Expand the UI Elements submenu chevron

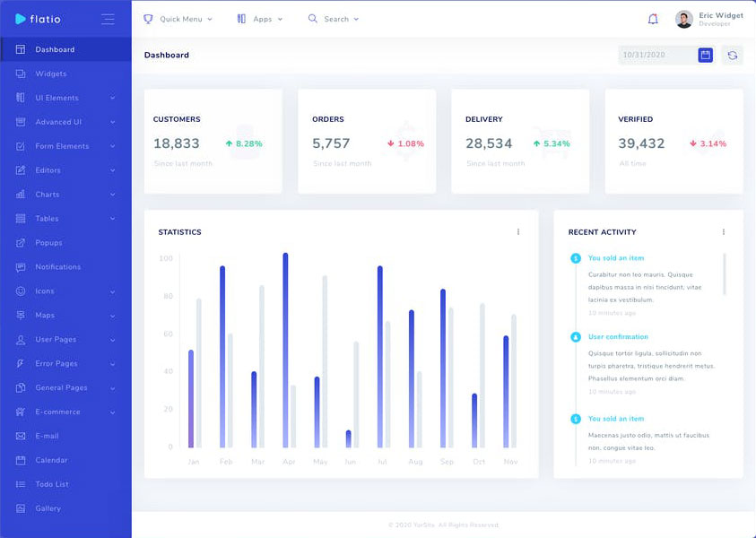tap(113, 98)
